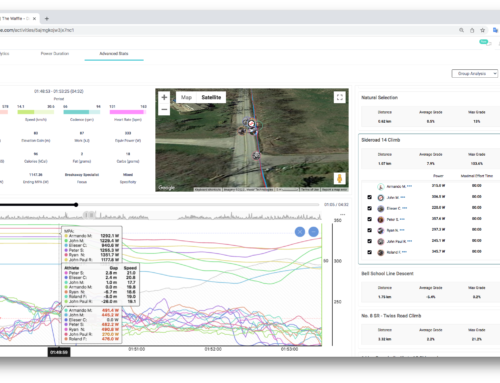Click the 01:49:59 chart time marker
The image size is (500, 383).
pos(59,352)
